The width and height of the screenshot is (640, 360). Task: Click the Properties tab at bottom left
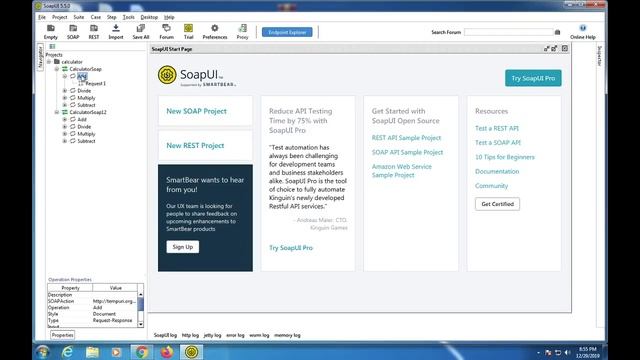tap(62, 335)
